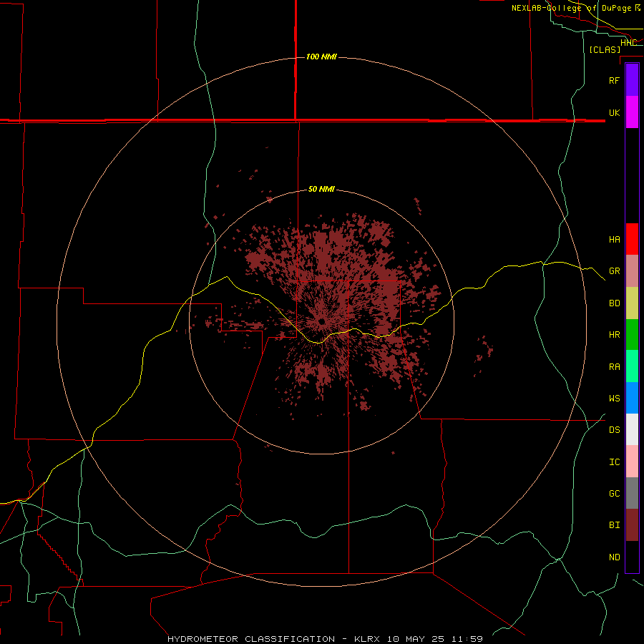Click the HHC product label
Screen dimensions: 644x644
[x=628, y=43]
